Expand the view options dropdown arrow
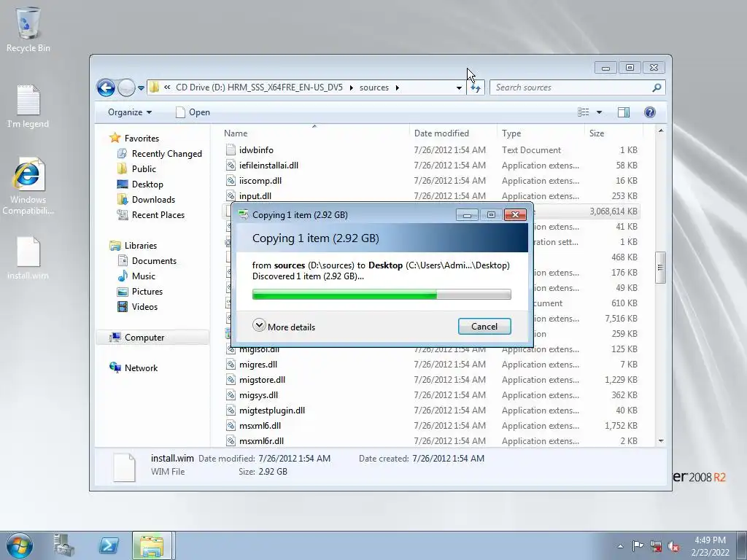 click(600, 112)
